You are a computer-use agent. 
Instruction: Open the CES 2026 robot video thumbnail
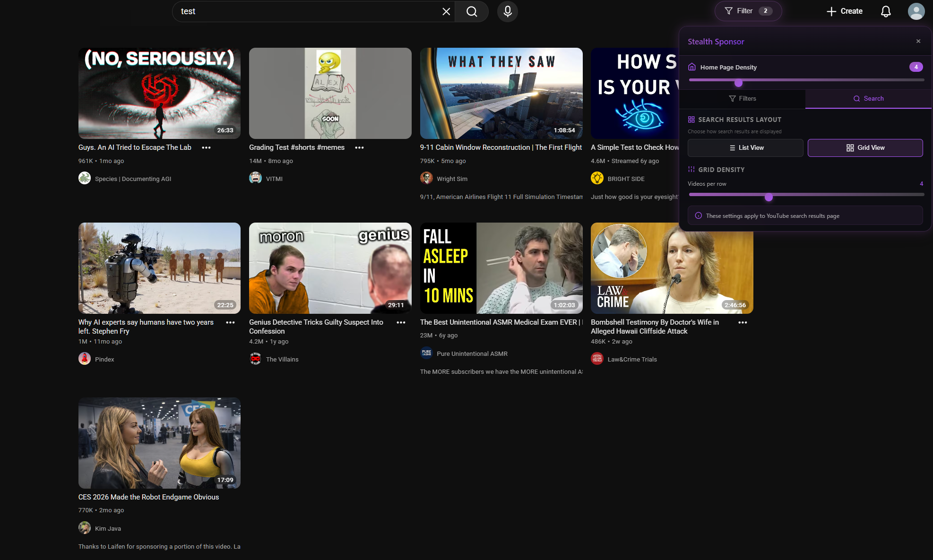click(x=159, y=443)
